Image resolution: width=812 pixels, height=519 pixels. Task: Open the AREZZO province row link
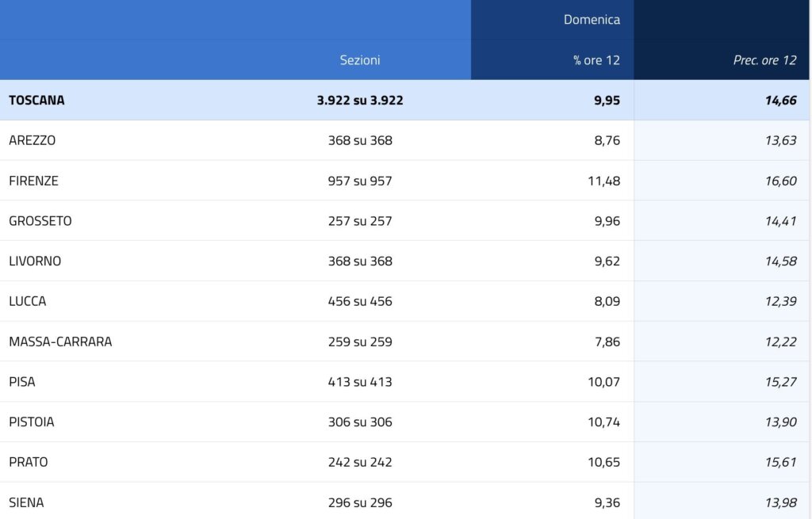[x=33, y=140]
